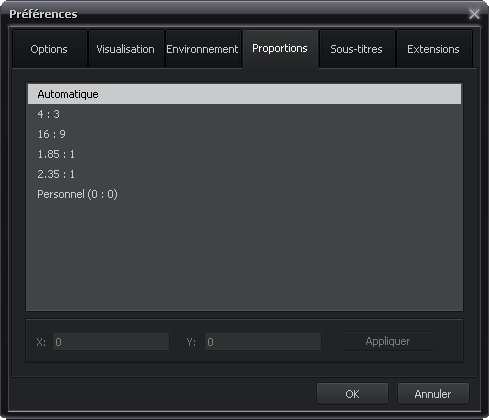Go to the Environnement tab
Image resolution: width=489 pixels, height=420 pixels.
tap(202, 49)
